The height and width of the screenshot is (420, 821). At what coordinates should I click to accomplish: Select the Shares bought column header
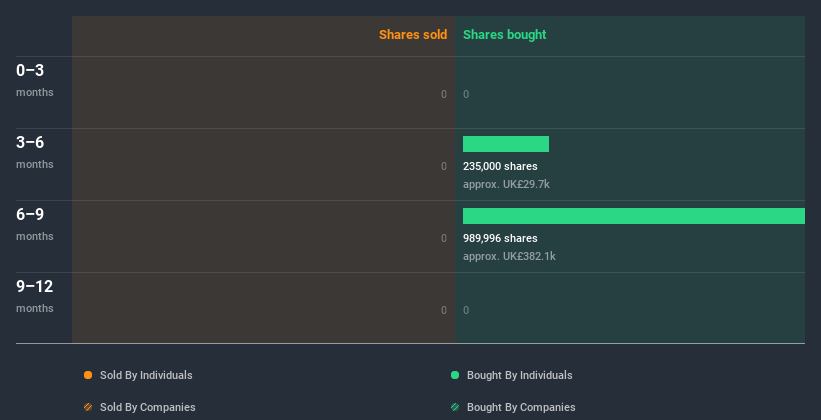[505, 35]
